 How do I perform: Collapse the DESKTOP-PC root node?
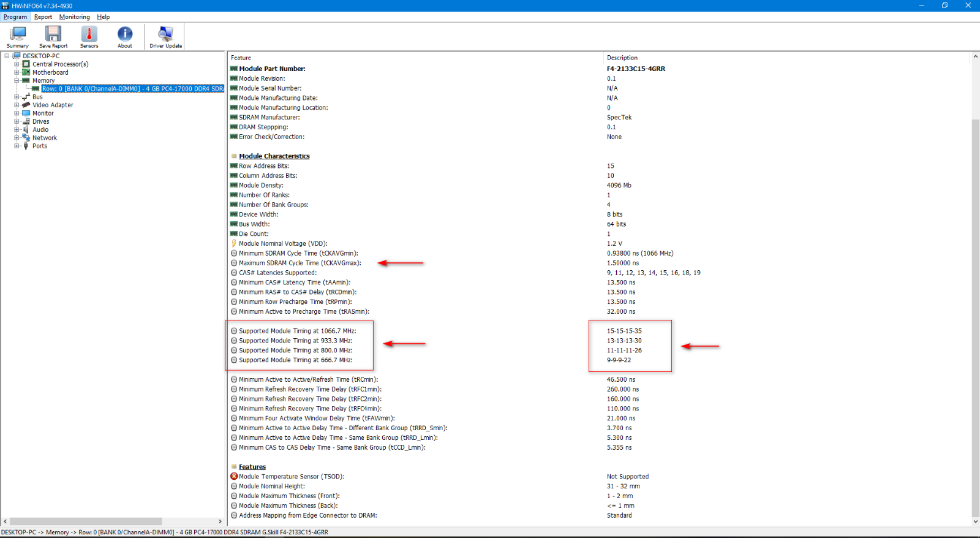coord(7,56)
